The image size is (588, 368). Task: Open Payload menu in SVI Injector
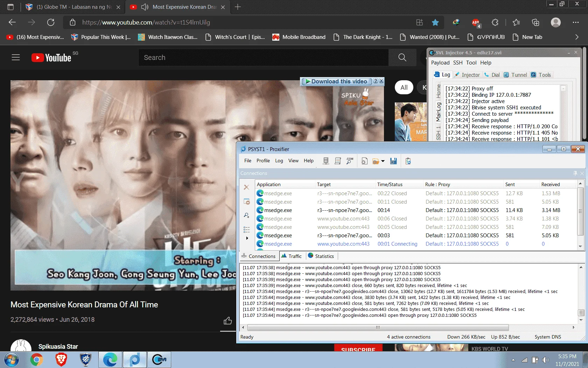(x=440, y=63)
